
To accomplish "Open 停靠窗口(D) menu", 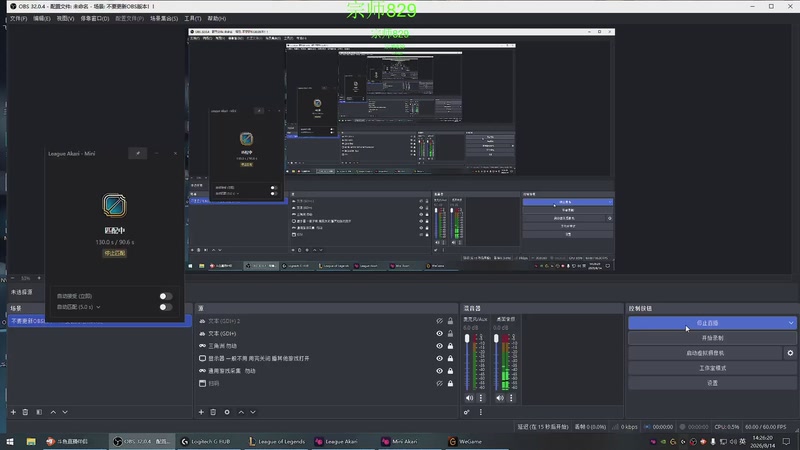I will pos(95,18).
